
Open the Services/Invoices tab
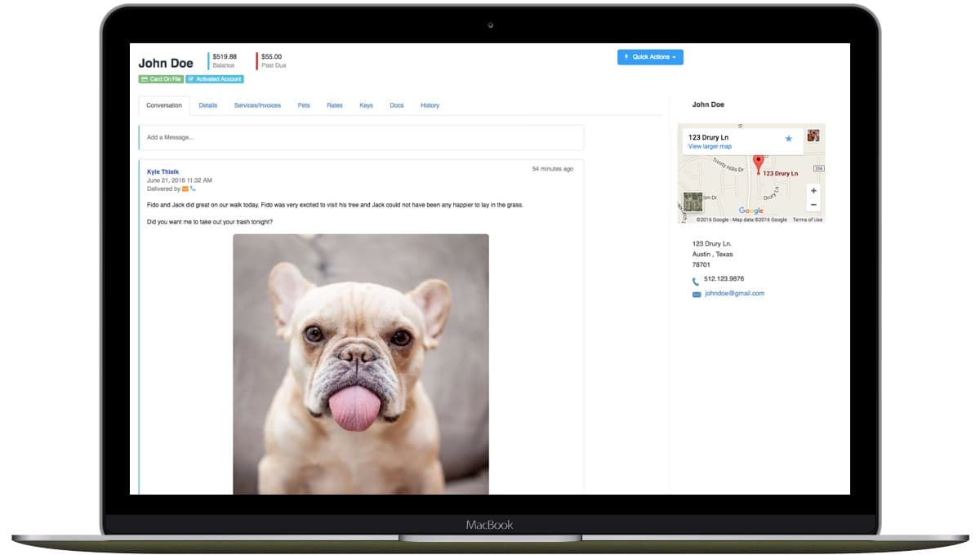coord(257,105)
